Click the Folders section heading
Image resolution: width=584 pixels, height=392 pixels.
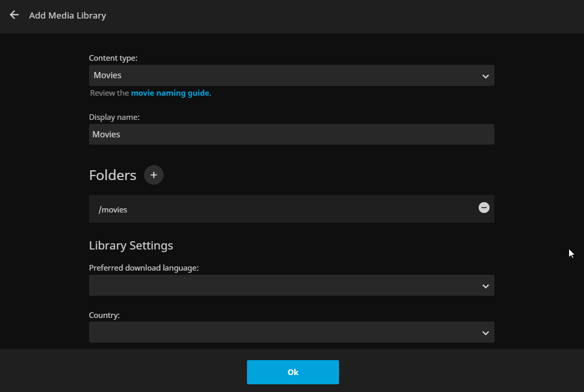(112, 175)
